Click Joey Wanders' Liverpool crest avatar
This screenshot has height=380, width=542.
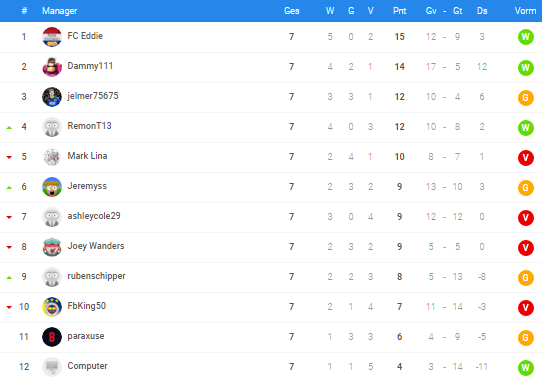pyautogui.click(x=52, y=247)
